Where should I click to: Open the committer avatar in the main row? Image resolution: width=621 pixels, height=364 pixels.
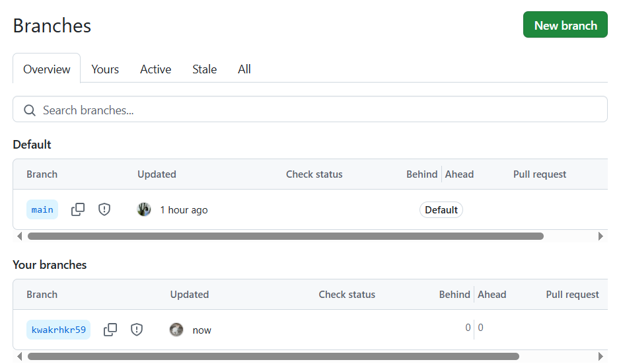(144, 209)
